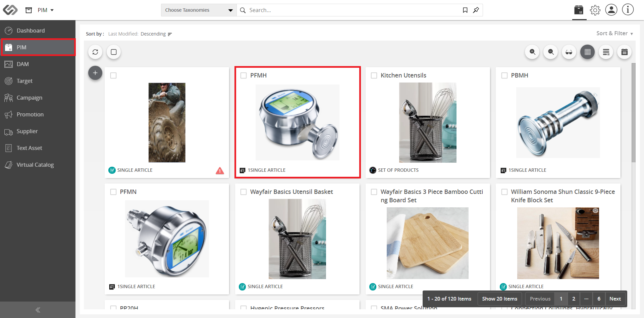Click the zoom in icon

pos(532,52)
